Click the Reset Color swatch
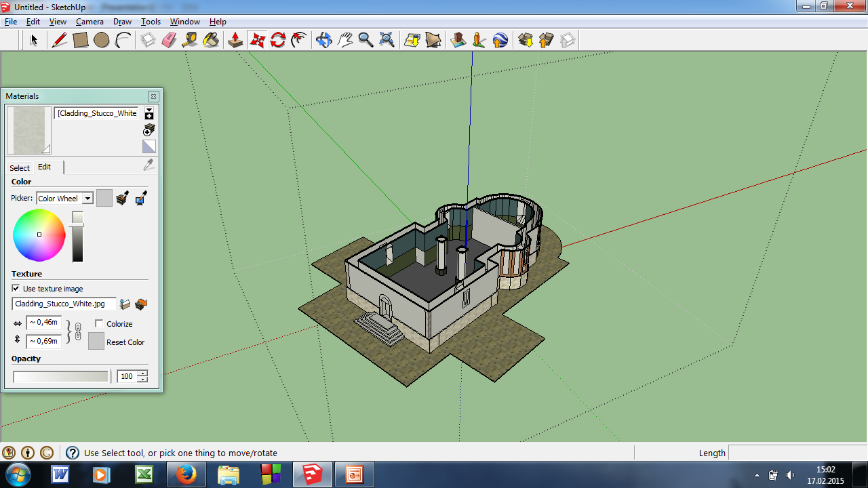Viewport: 868px width, 488px height. coord(96,341)
